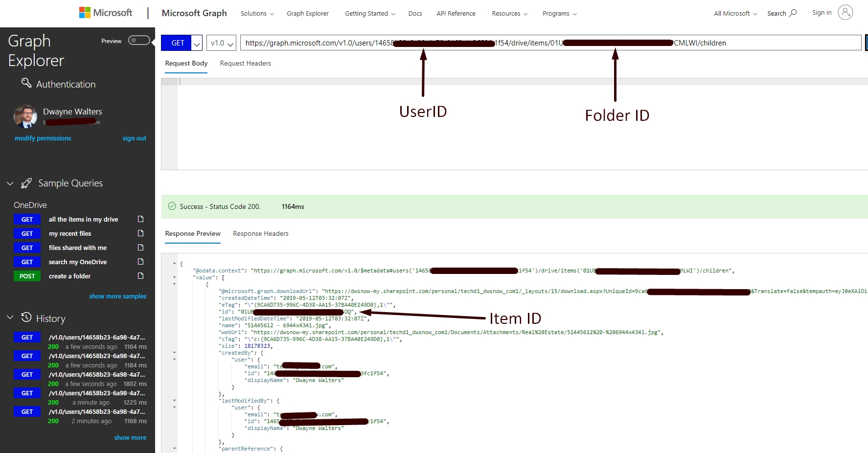Expand the Getting Started menu
Screen dimensions: 868x453
coord(370,14)
